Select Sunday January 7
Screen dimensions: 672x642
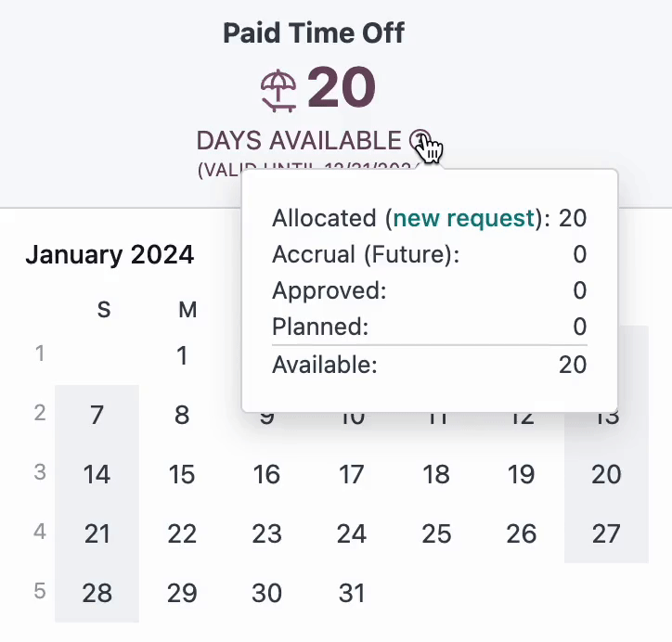[97, 415]
